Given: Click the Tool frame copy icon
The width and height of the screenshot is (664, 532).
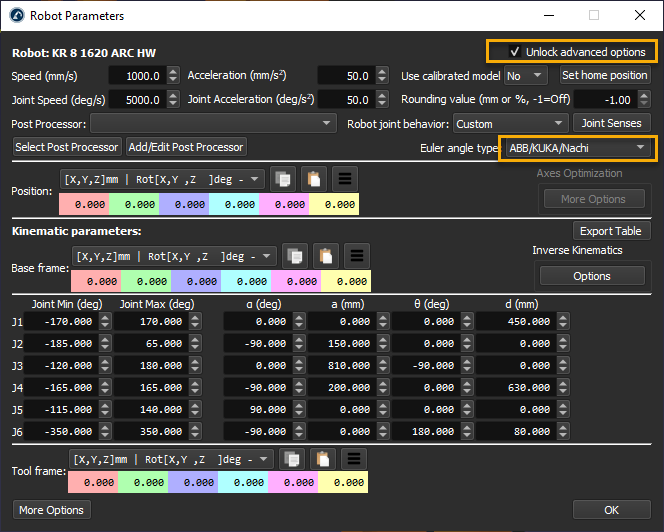Looking at the screenshot, I should (x=294, y=458).
